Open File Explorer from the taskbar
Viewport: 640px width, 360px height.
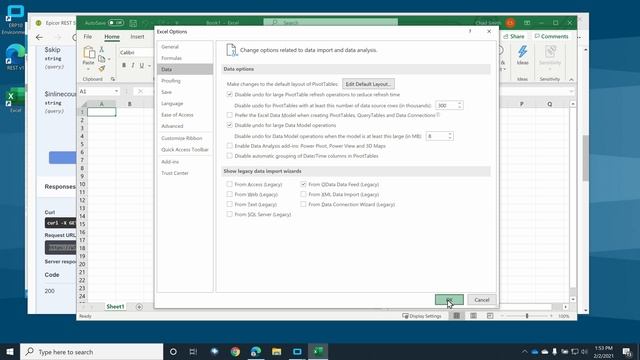pyautogui.click(x=277, y=351)
